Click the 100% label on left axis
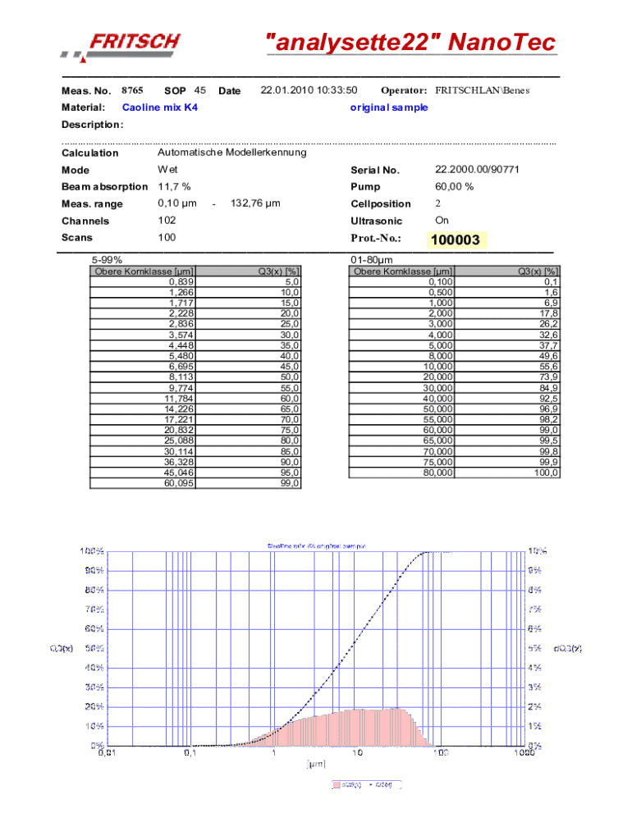This screenshot has width=632, height=840. (91, 551)
